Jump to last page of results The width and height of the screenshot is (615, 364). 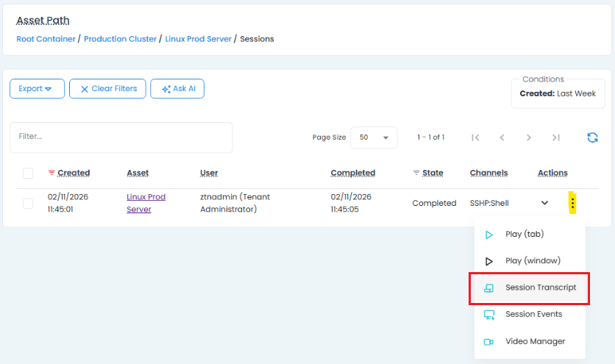pyautogui.click(x=556, y=138)
